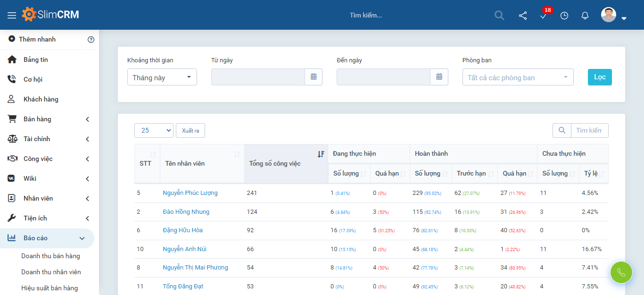Open the Đến ngày calendar picker
644x295 pixels.
point(439,77)
